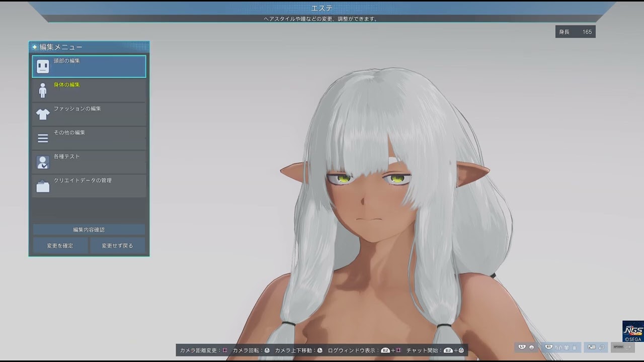Click the R1 button prompt icon

pyautogui.click(x=549, y=347)
